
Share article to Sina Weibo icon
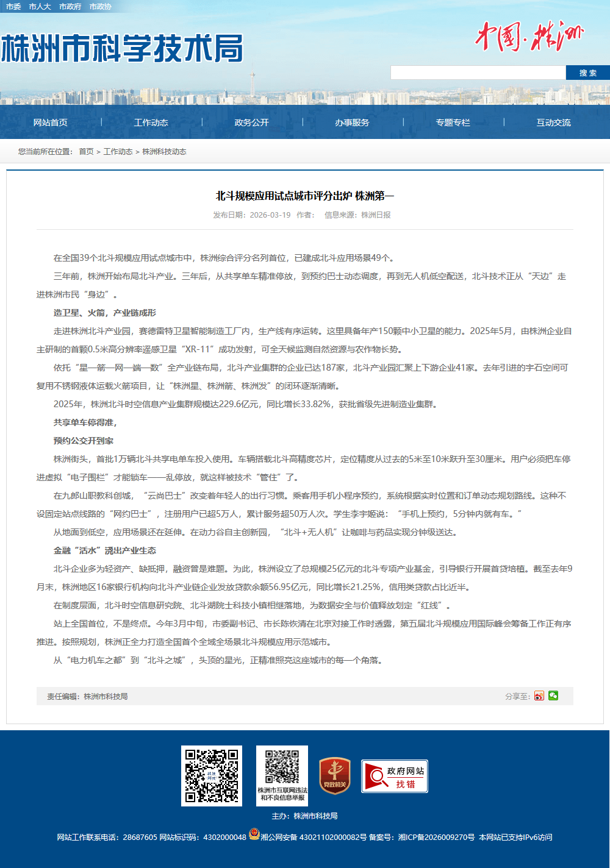tap(539, 696)
